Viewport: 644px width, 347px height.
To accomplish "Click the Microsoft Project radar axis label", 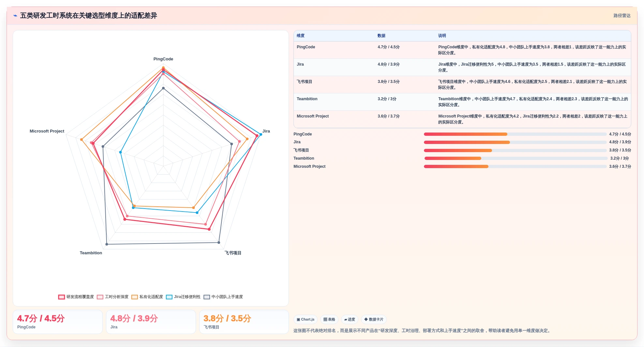I will coord(47,131).
